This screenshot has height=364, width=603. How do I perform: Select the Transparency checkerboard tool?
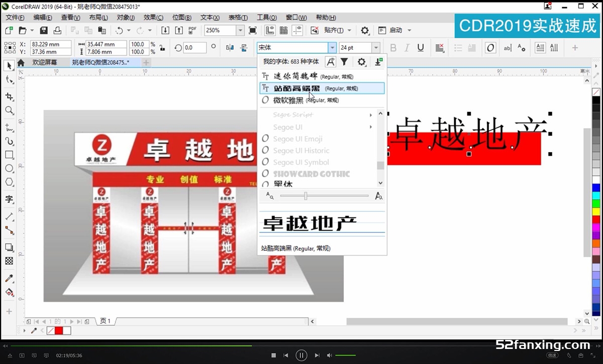coord(9,261)
